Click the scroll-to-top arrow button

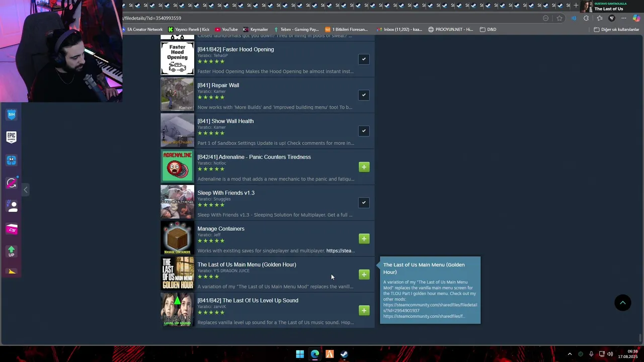point(622,303)
